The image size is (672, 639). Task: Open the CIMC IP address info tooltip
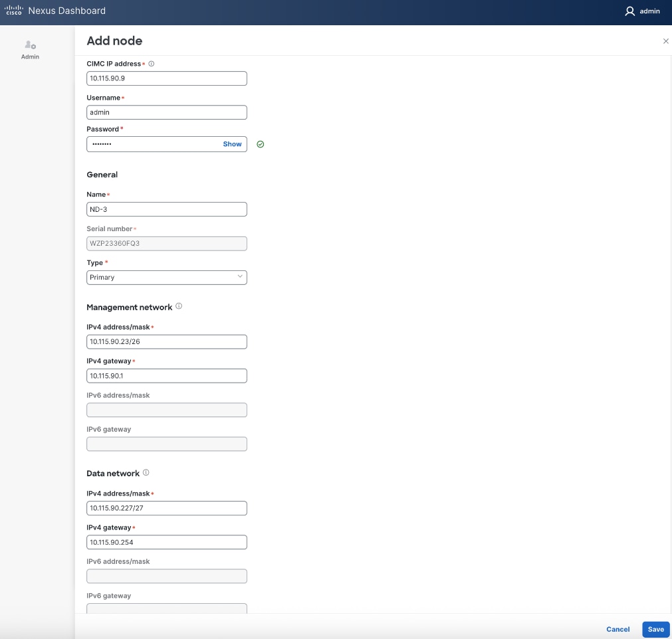(x=152, y=64)
